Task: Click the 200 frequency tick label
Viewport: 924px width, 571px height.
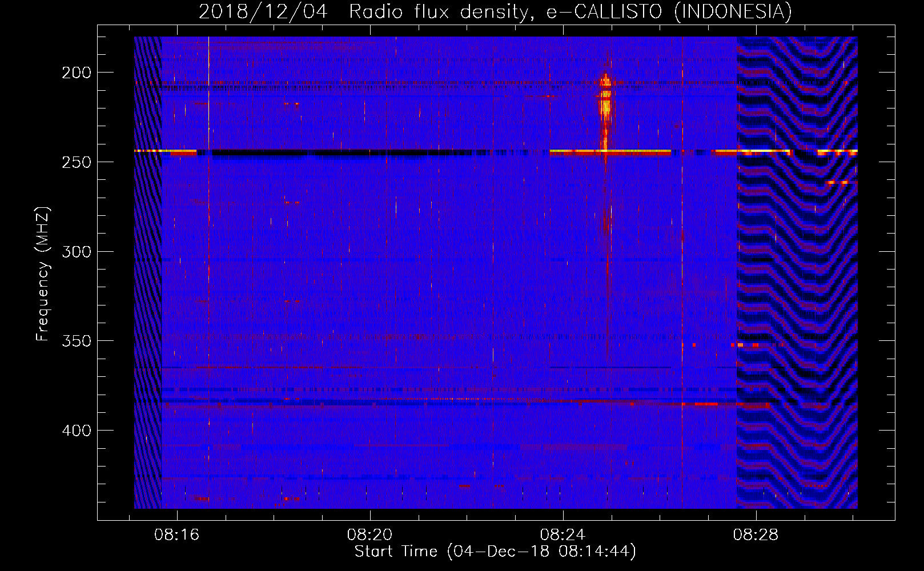Action: tap(77, 73)
